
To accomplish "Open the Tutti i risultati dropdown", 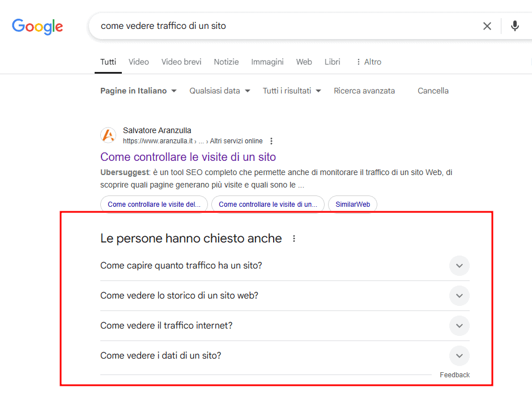I will 292,91.
